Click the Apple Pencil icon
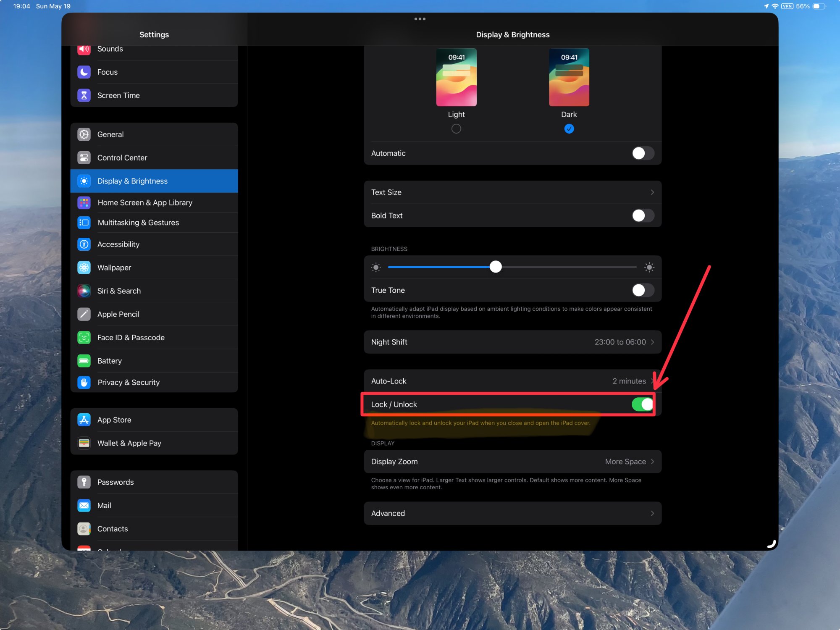The height and width of the screenshot is (630, 840). (84, 314)
